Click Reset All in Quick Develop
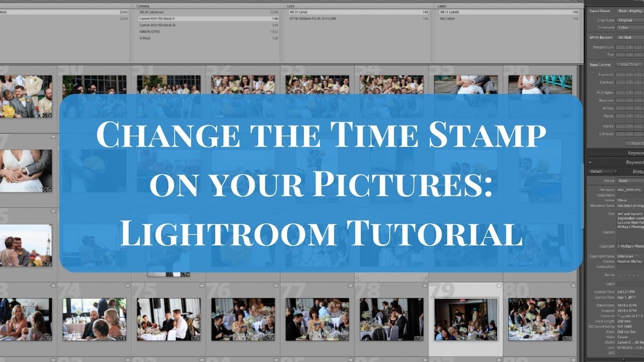This screenshot has width=644, height=362. coord(634,144)
